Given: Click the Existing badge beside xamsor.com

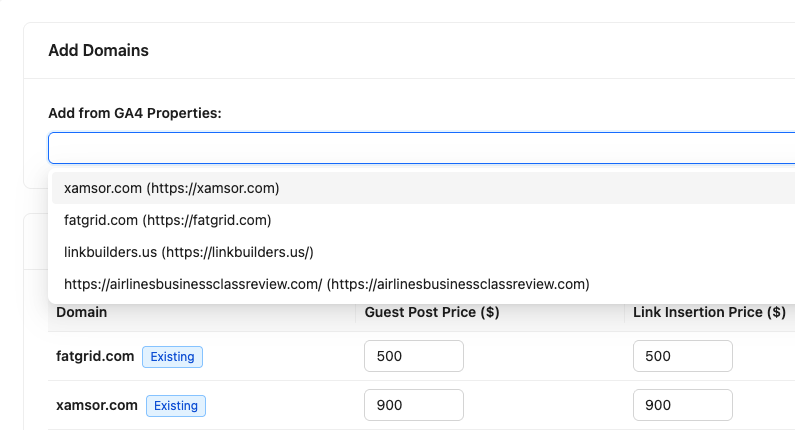Looking at the screenshot, I should click(176, 405).
